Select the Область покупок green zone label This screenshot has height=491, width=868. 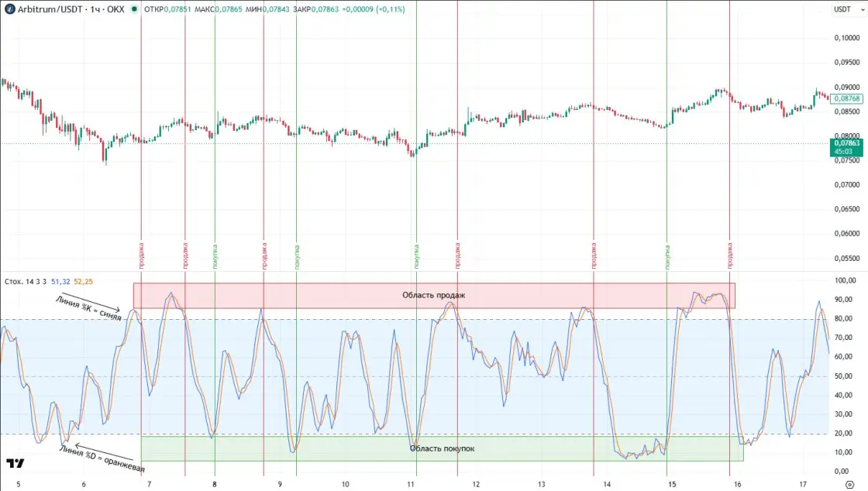tap(442, 448)
